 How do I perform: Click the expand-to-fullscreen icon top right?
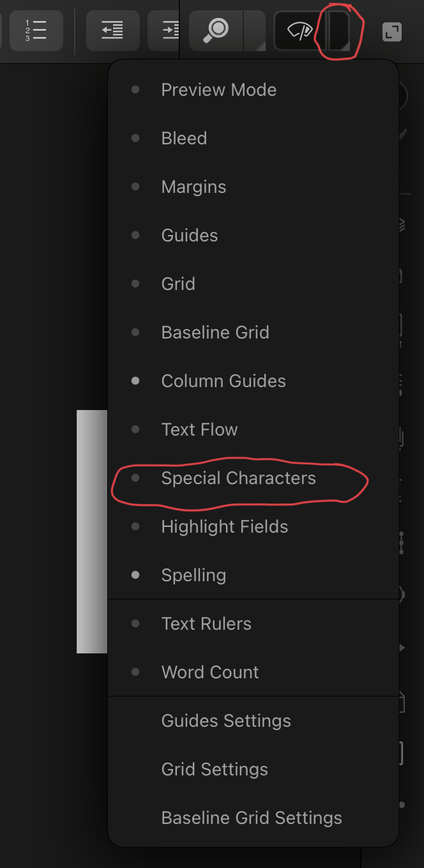pos(390,30)
